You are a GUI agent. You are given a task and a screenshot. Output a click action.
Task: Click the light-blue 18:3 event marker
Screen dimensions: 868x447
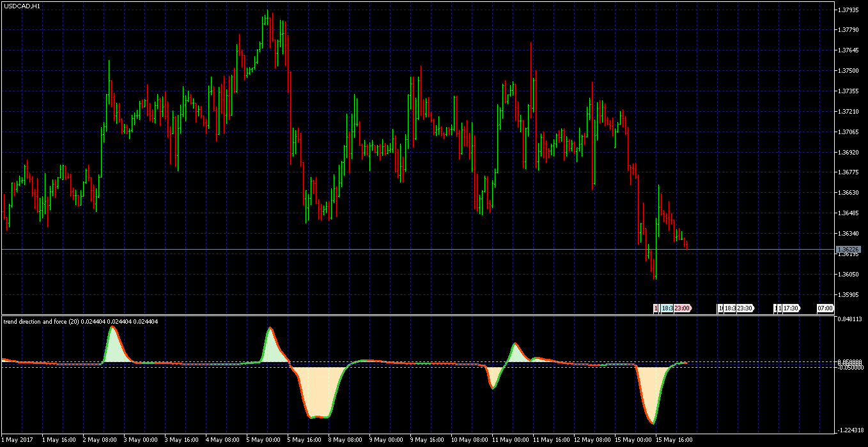pos(667,308)
